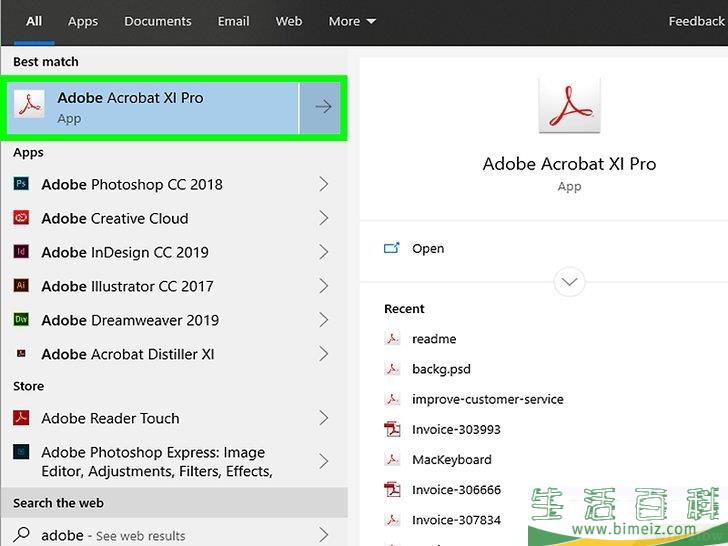728x546 pixels.
Task: Click the Photoshop CC 2018 icon
Action: (21, 184)
